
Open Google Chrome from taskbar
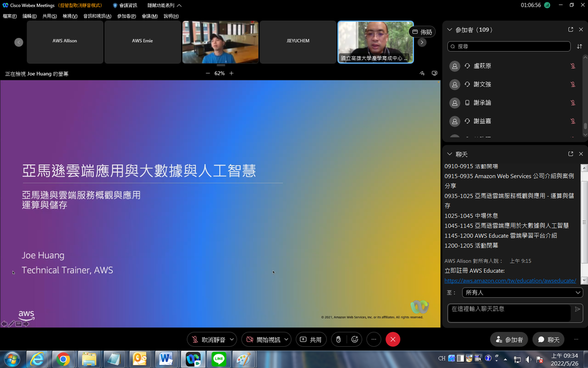coord(63,359)
